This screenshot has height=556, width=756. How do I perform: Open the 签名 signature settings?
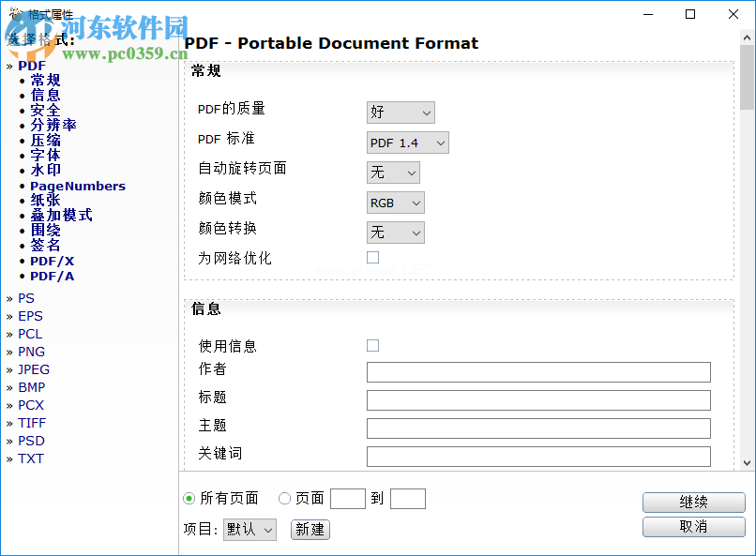click(x=43, y=246)
